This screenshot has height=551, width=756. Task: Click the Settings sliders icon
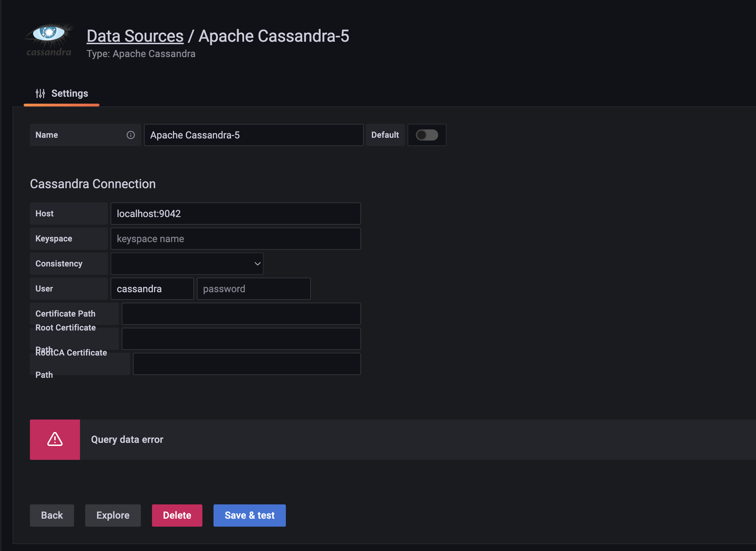pyautogui.click(x=40, y=93)
